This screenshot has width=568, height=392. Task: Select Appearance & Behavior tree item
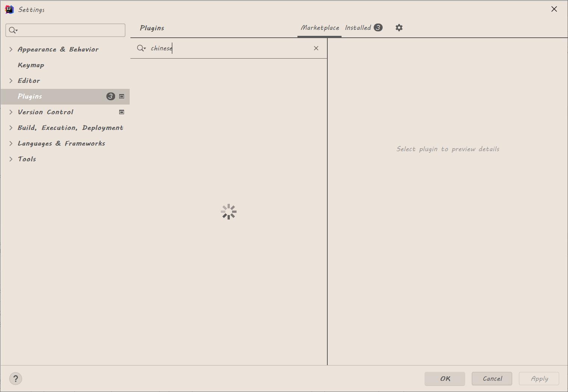click(58, 49)
